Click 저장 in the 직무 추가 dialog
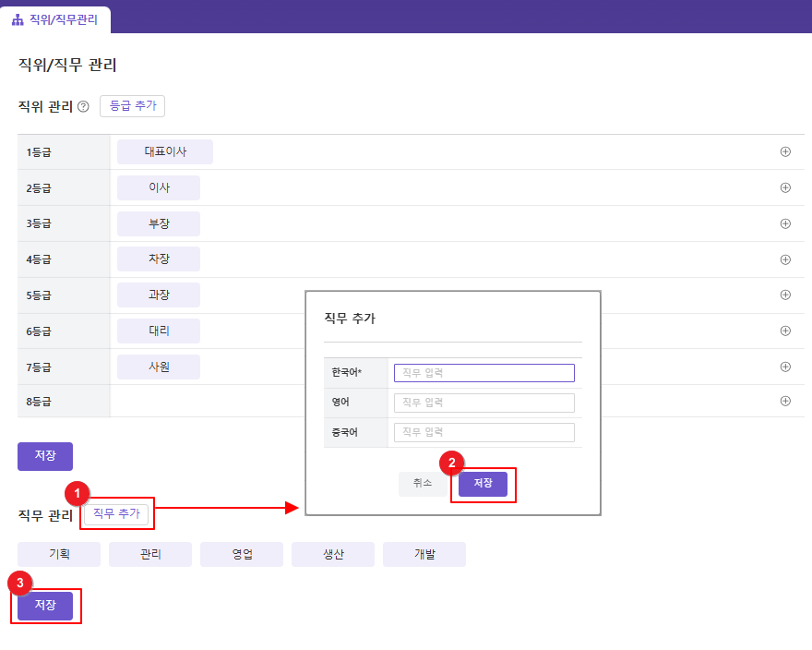Image resolution: width=812 pixels, height=650 pixels. tap(483, 484)
